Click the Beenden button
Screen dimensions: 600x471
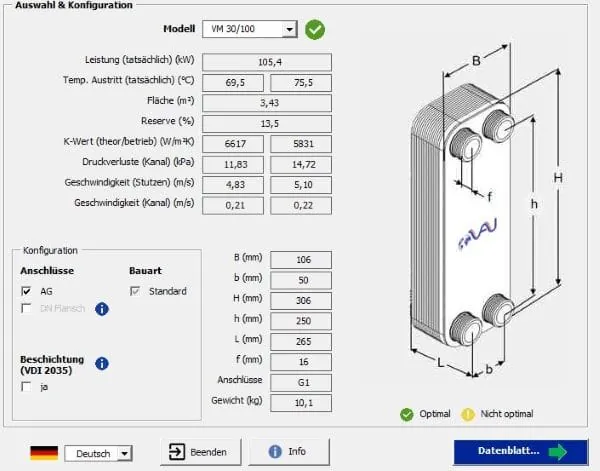[x=201, y=452]
